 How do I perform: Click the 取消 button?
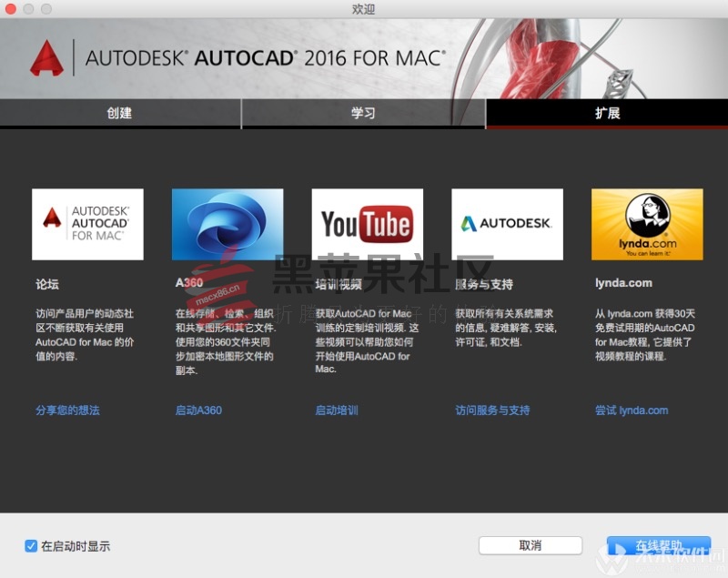point(531,545)
